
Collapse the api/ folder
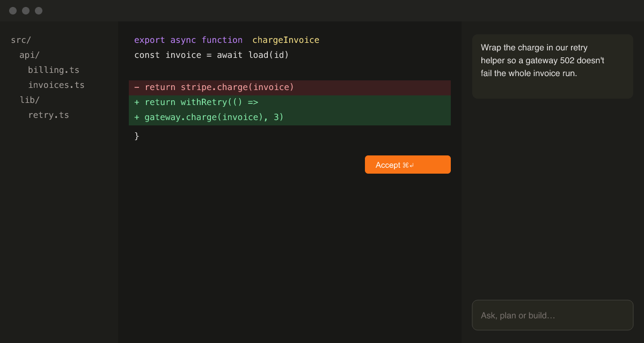click(30, 55)
